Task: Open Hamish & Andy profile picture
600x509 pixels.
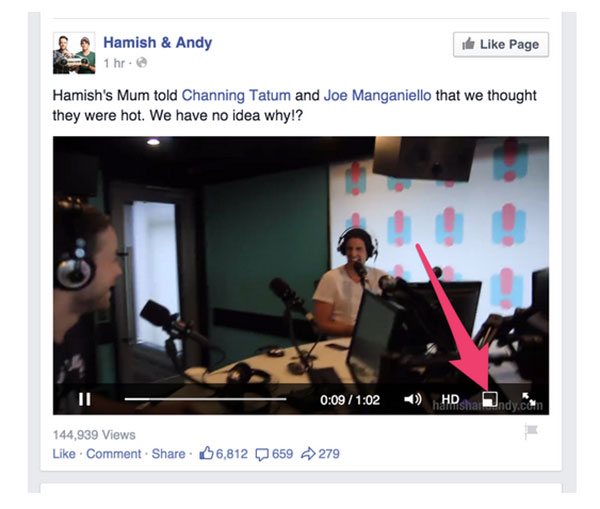Action: pyautogui.click(x=74, y=53)
